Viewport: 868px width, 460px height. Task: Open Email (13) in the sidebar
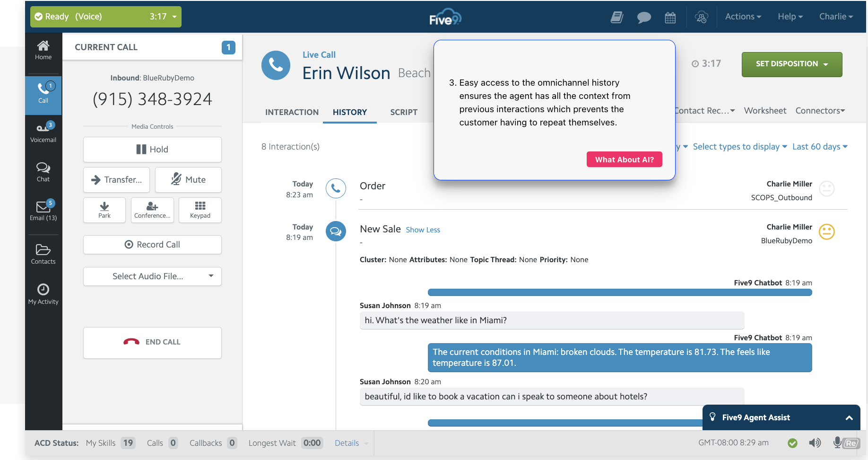[43, 211]
